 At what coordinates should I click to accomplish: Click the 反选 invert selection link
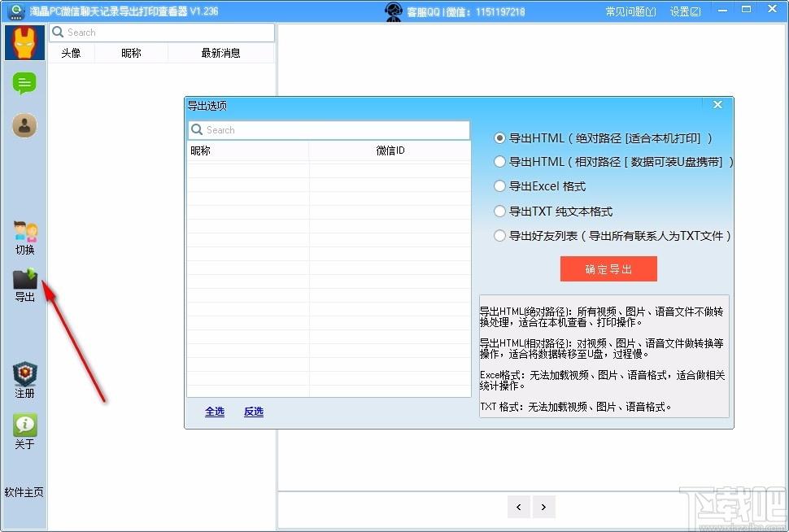(254, 412)
